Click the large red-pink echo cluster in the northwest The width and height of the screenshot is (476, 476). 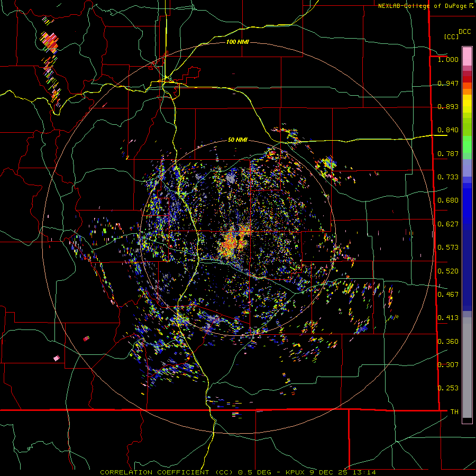coord(50,42)
